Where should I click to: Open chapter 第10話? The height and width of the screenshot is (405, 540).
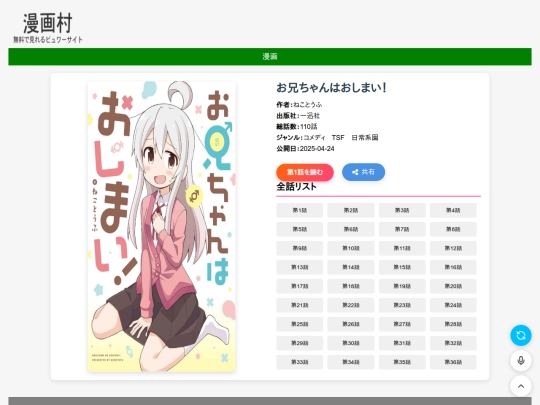tap(351, 248)
